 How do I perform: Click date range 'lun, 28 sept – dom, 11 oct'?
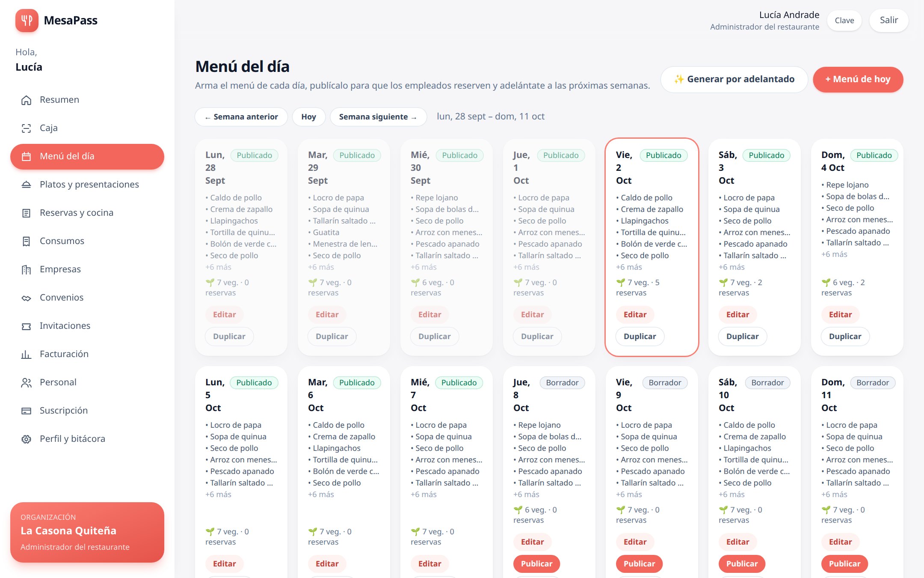pyautogui.click(x=490, y=116)
